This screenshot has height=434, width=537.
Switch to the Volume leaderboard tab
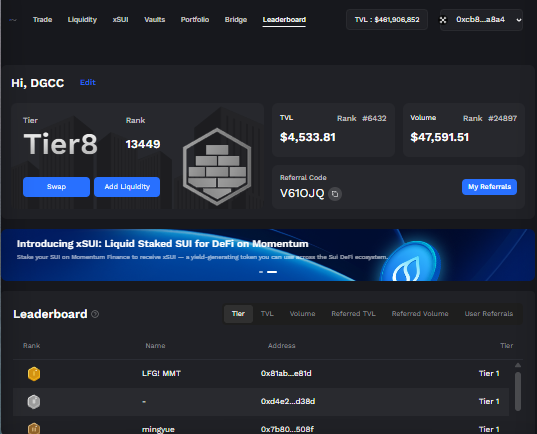[x=302, y=314]
